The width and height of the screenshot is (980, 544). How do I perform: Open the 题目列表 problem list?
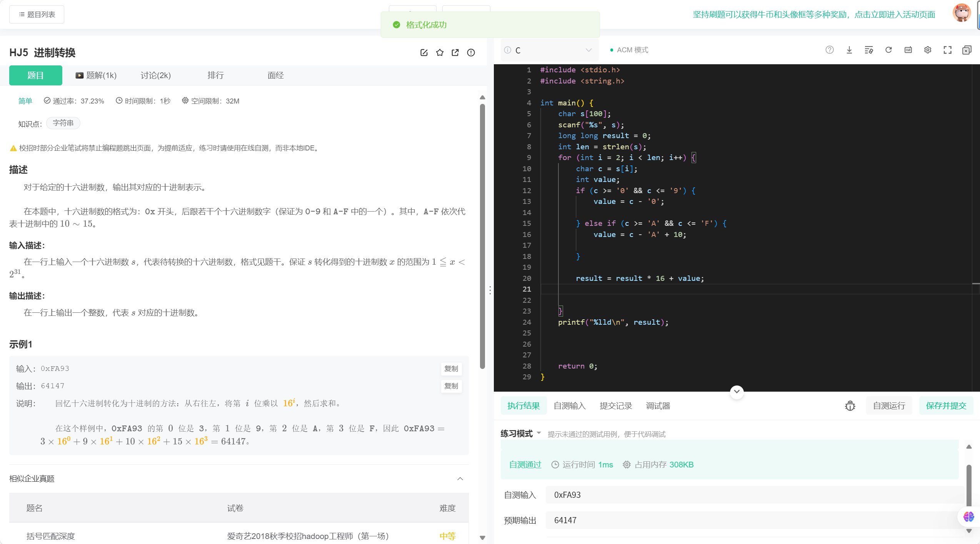point(37,15)
